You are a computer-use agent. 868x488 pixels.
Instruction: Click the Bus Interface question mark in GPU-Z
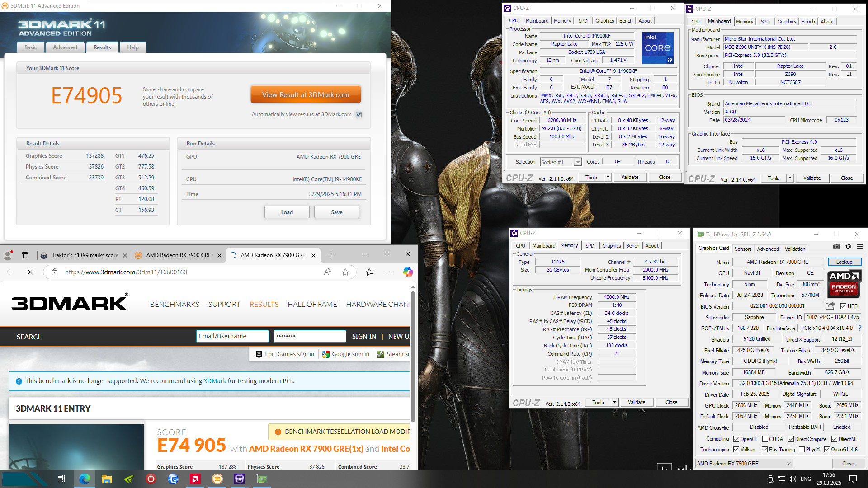click(x=860, y=328)
